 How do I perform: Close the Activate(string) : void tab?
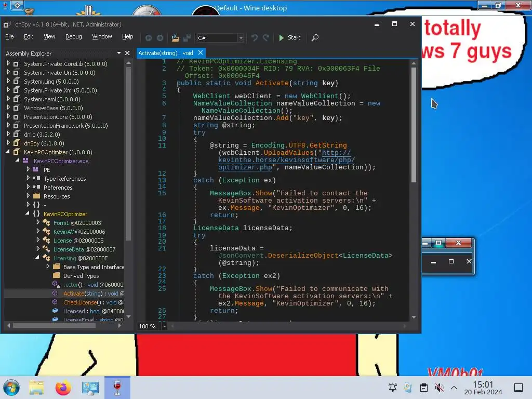(x=201, y=52)
